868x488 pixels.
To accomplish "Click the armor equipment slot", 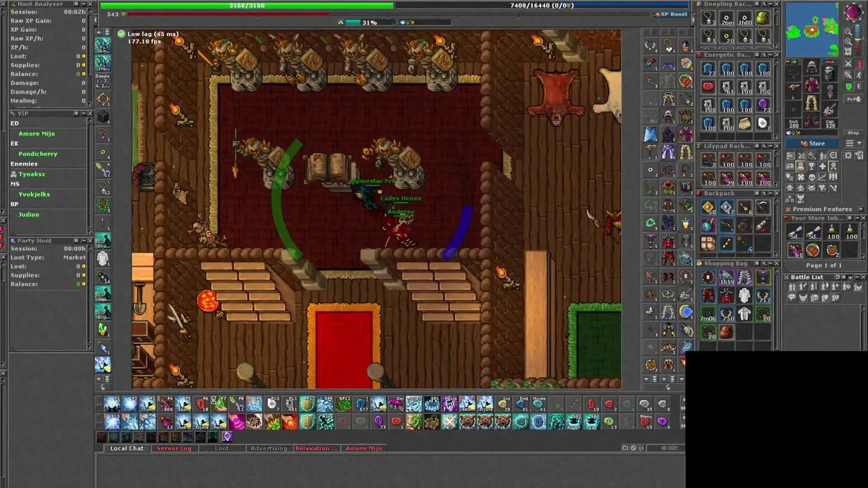I will [x=812, y=85].
